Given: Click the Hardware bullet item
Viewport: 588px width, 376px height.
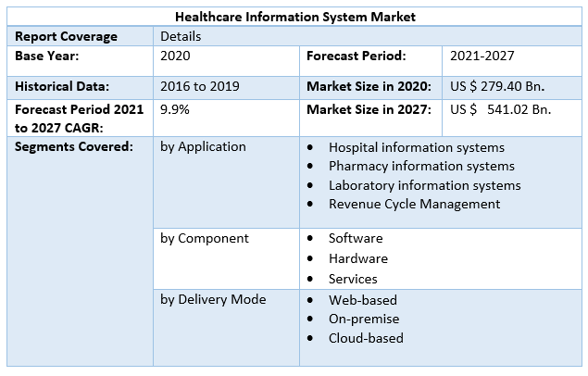Looking at the screenshot, I should click(x=358, y=258).
